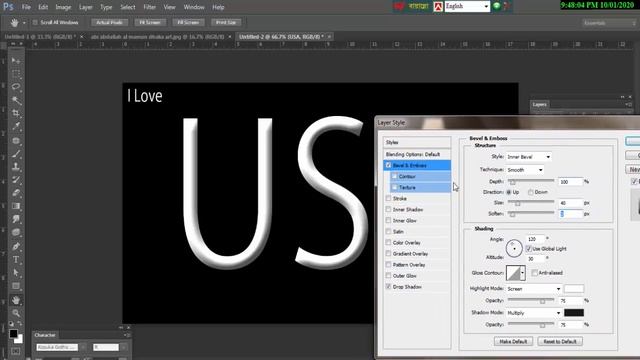Viewport: 640px width, 360px height.
Task: Open the File menu
Action: point(26,7)
